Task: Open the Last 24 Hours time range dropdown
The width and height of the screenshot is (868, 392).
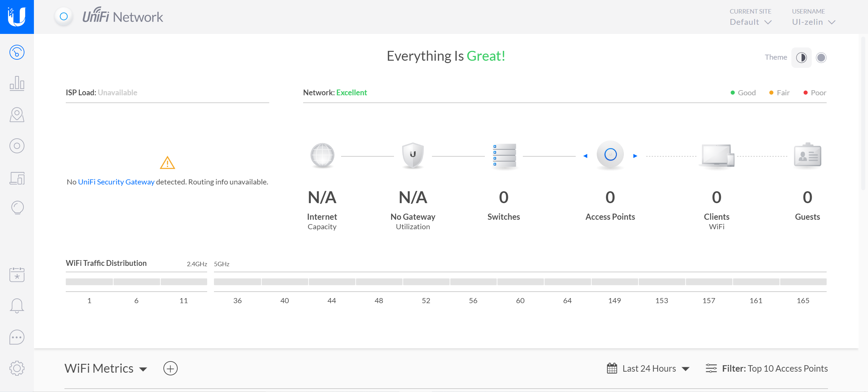Action: [656, 369]
